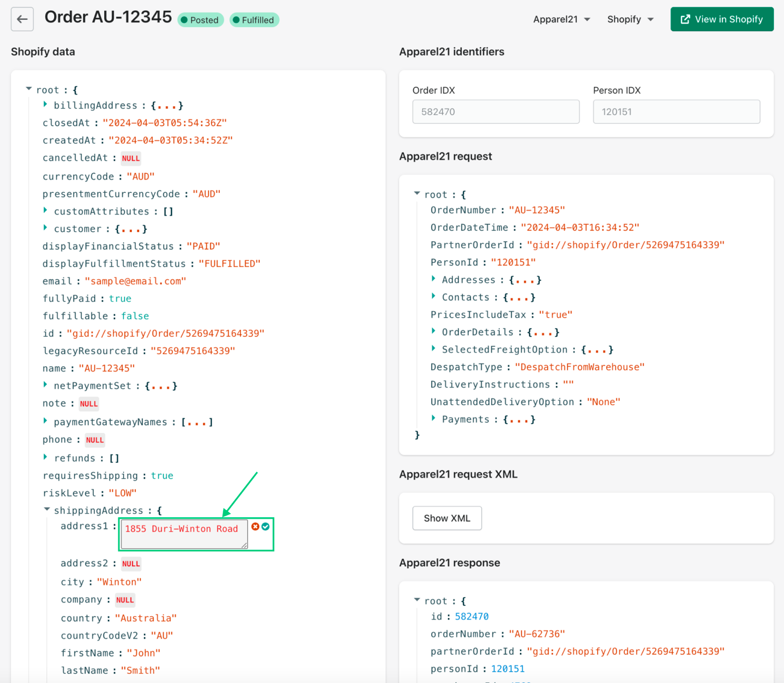The width and height of the screenshot is (784, 683).
Task: Select the currencyCode value "AUD"
Action: tap(140, 176)
